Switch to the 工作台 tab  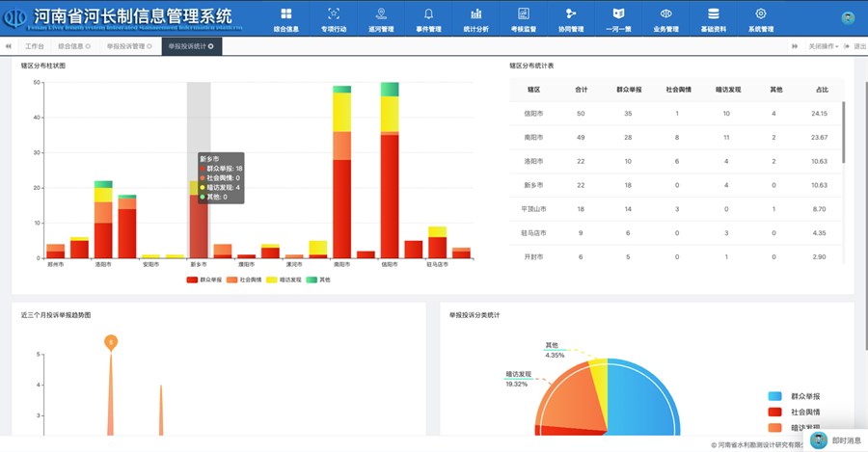[35, 46]
